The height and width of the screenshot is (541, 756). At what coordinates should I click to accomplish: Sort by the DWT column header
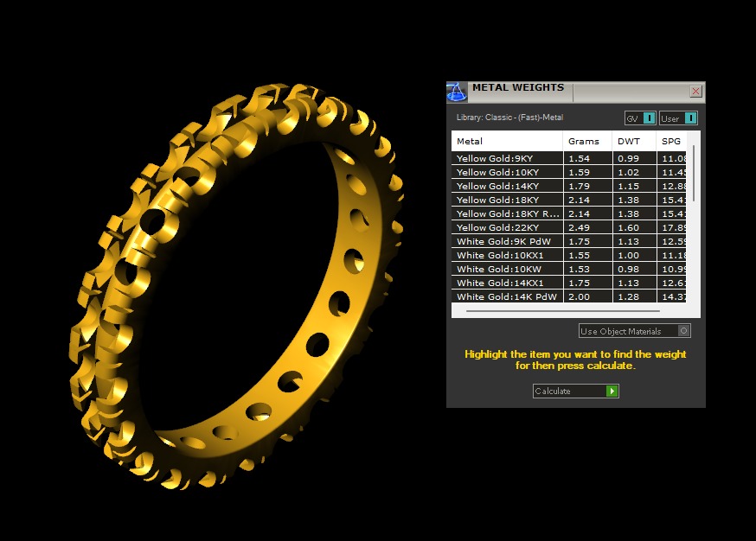point(633,141)
